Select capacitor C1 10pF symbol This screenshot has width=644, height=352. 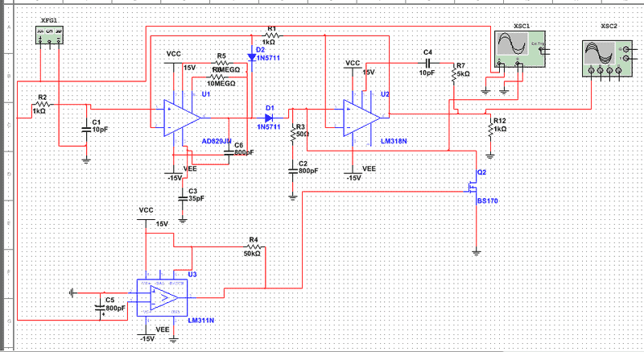point(86,130)
